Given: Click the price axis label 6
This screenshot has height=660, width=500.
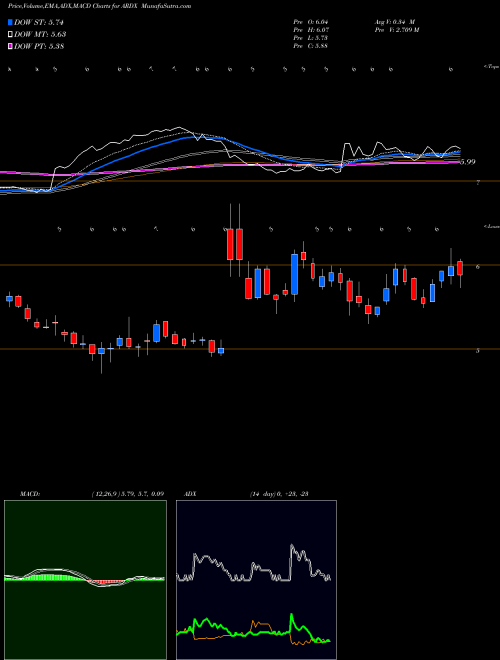Looking at the screenshot, I should 478,267.
